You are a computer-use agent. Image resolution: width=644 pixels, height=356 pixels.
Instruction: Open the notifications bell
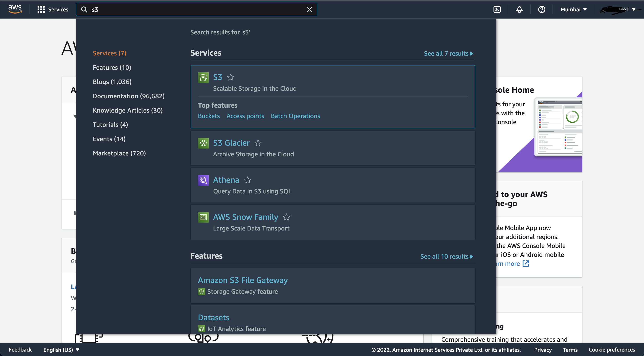pos(519,9)
